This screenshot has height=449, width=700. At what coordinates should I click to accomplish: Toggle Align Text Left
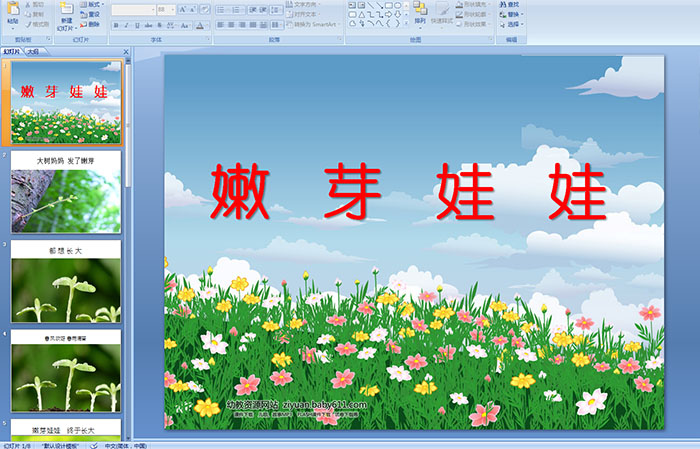220,25
